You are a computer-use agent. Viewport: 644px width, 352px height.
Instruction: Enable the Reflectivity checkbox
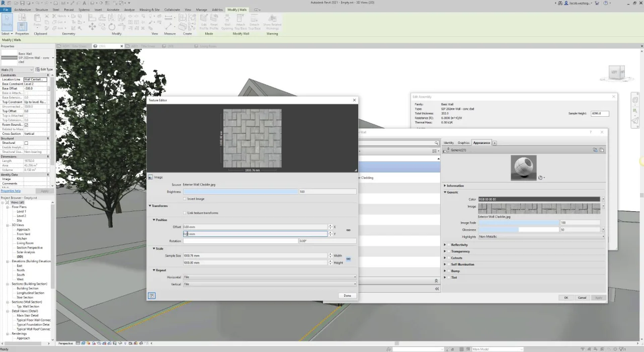click(449, 245)
